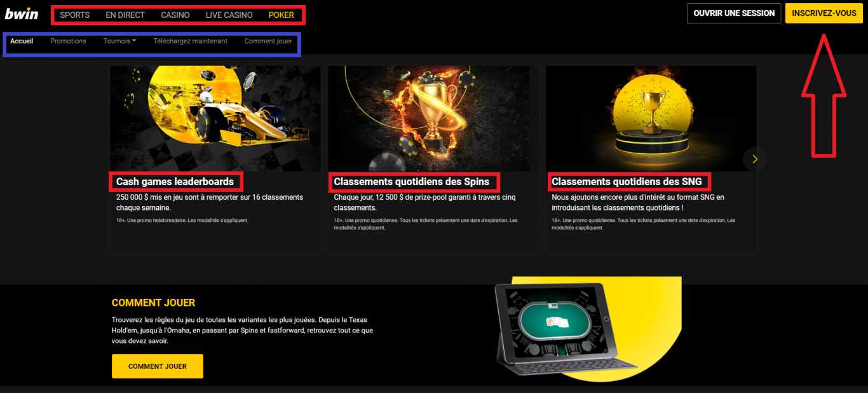Select Live Casino in top navigation

(x=229, y=15)
